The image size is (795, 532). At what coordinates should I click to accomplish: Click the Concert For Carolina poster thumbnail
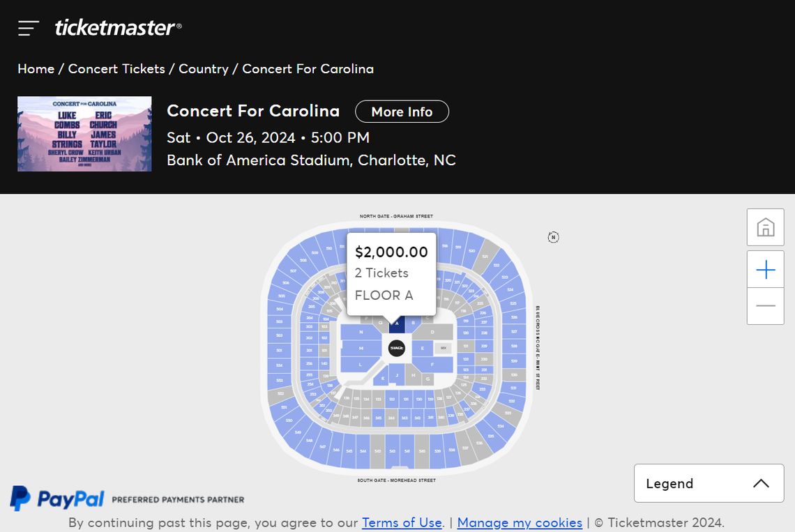coord(84,133)
